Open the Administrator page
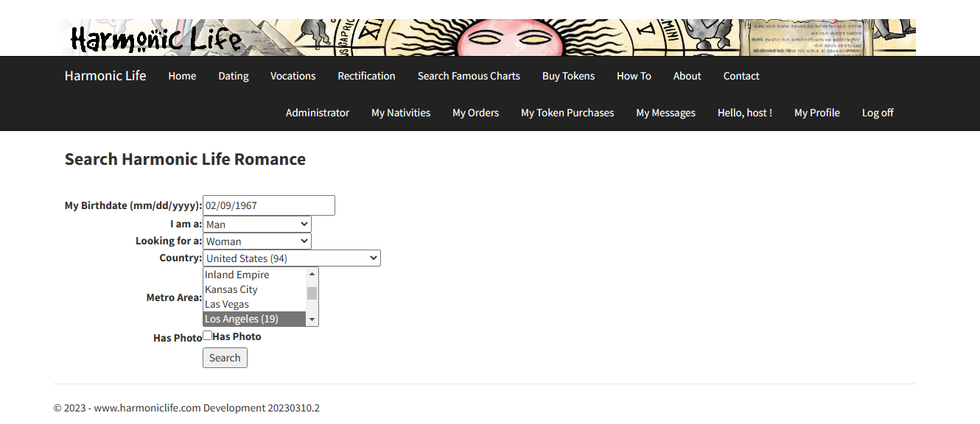This screenshot has width=980, height=424. 317,113
